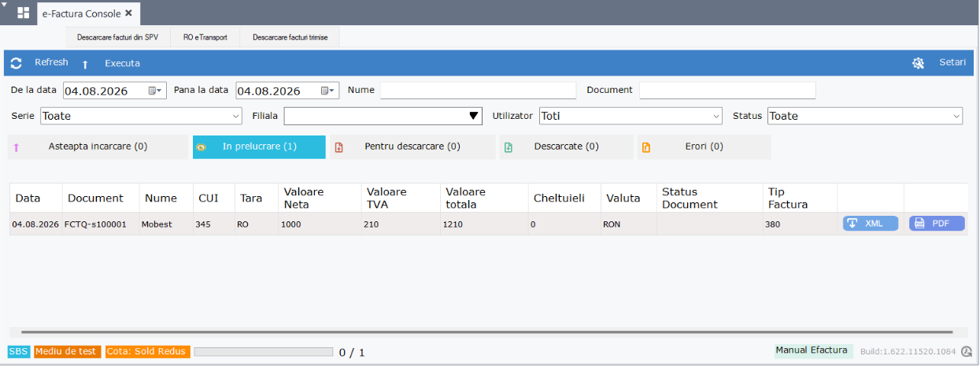Open Setari via the gear icon
Screen dimensions: 980x367
pos(918,63)
